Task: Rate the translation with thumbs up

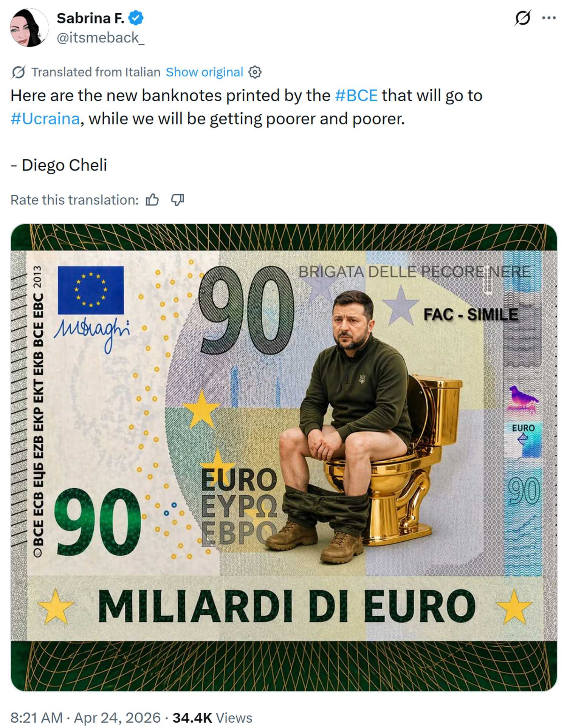Action: (152, 200)
